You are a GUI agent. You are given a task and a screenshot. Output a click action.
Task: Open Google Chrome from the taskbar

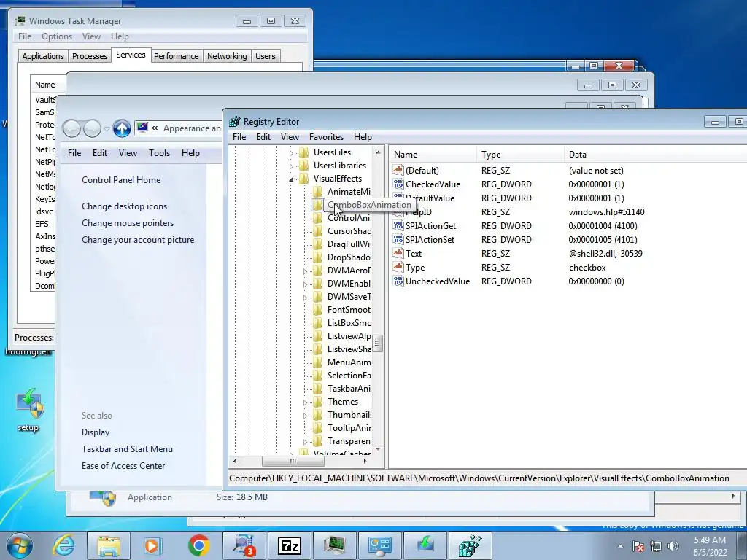[198, 545]
